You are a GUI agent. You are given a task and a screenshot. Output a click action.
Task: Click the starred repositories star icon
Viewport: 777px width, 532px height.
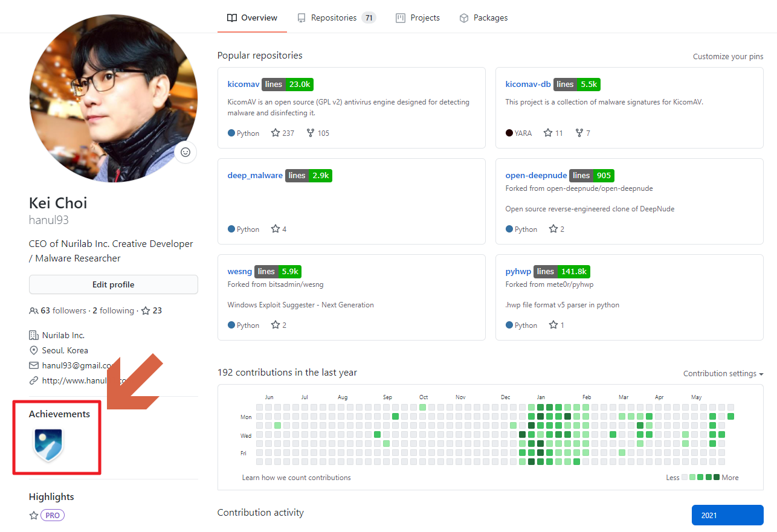(x=146, y=311)
